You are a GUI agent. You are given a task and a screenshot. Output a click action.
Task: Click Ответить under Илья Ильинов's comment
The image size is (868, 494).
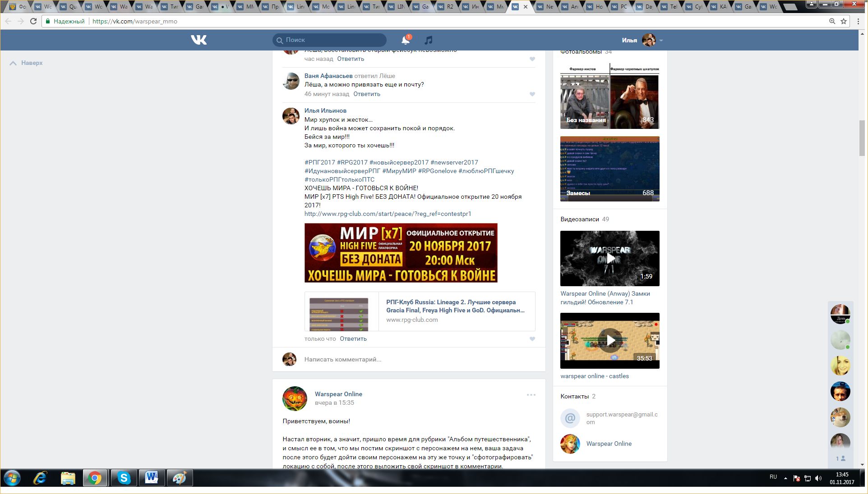[353, 338]
